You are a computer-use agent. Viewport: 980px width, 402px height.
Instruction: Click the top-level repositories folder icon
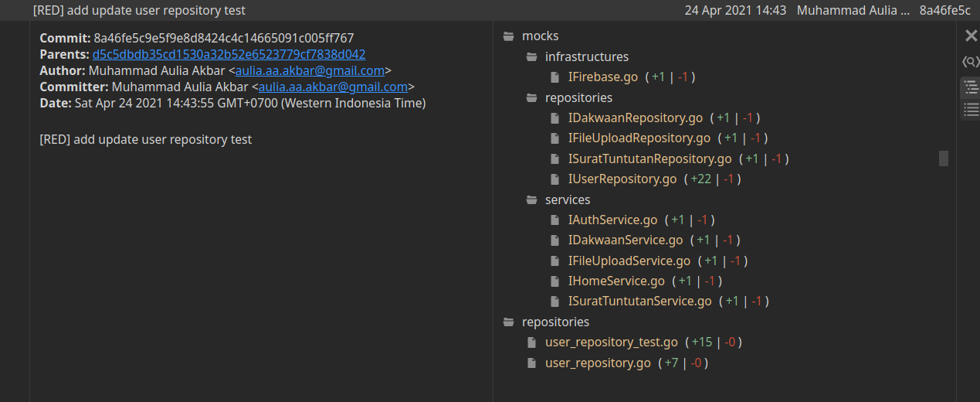tap(509, 322)
